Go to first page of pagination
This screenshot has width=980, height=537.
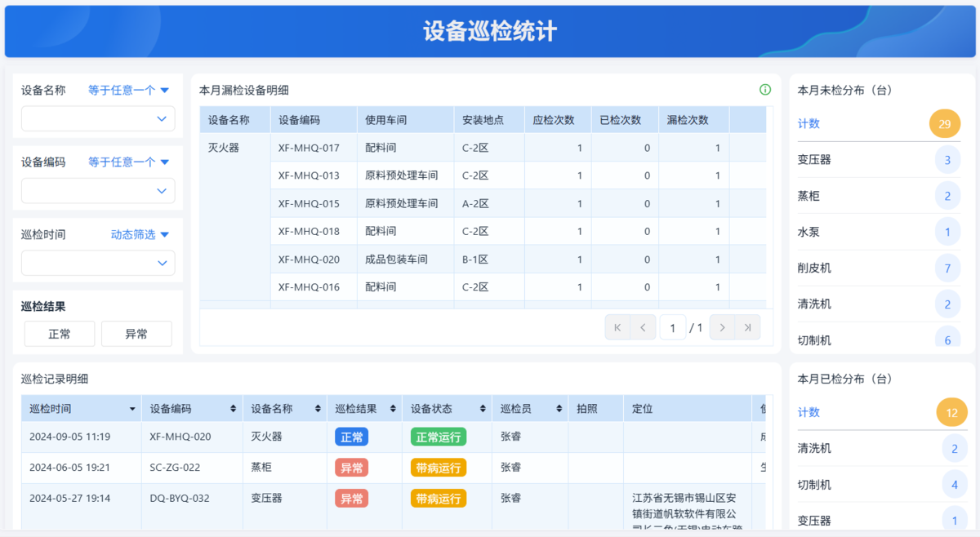[x=617, y=327]
